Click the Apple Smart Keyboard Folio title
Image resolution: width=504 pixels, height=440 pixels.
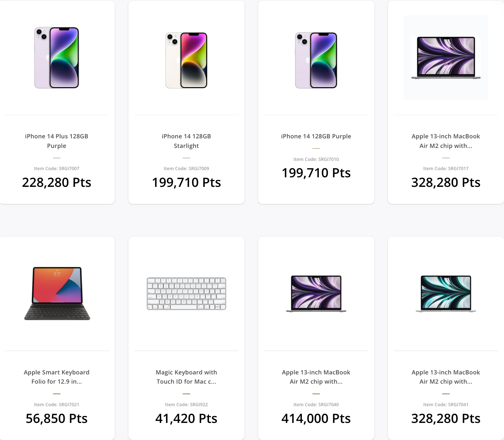coord(57,377)
